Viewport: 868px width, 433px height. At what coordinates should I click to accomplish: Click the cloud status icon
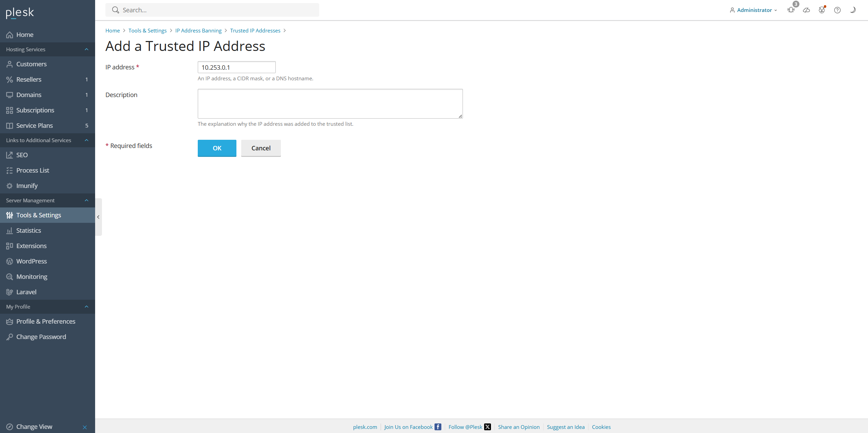[x=806, y=10]
